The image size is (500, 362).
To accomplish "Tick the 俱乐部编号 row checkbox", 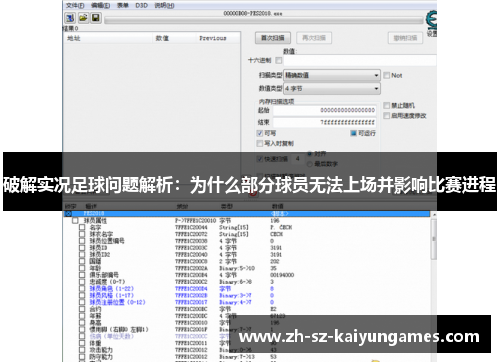I will [x=82, y=275].
